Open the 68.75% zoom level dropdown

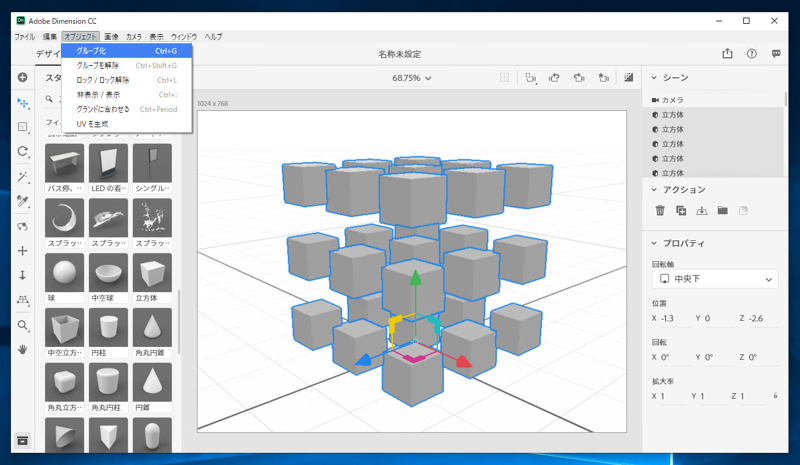(x=411, y=78)
